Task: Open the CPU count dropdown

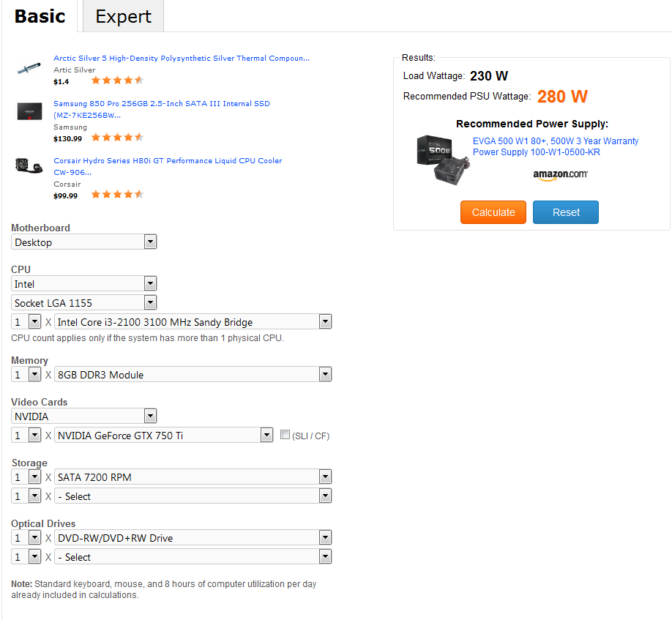Action: 26,322
